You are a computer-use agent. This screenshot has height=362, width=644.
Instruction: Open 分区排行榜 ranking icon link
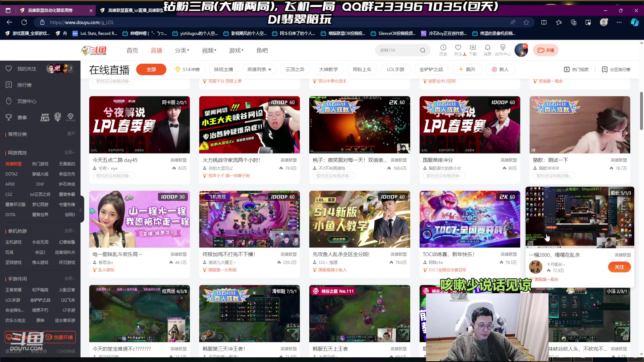616,69
